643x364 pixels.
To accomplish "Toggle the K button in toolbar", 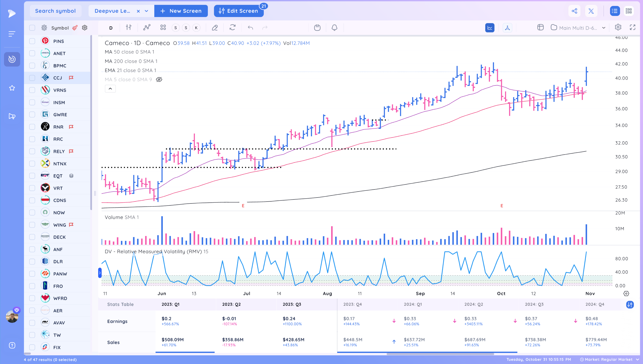I will [x=196, y=28].
